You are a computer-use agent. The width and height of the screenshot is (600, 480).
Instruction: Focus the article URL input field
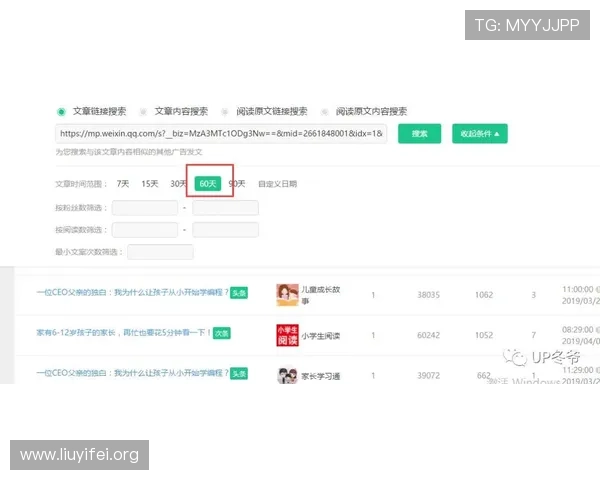click(221, 134)
